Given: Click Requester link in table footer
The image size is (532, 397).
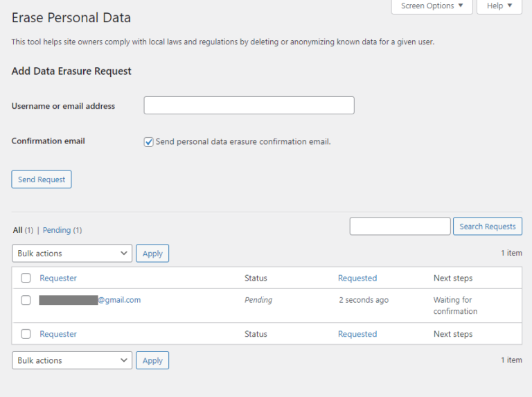Looking at the screenshot, I should click(58, 334).
